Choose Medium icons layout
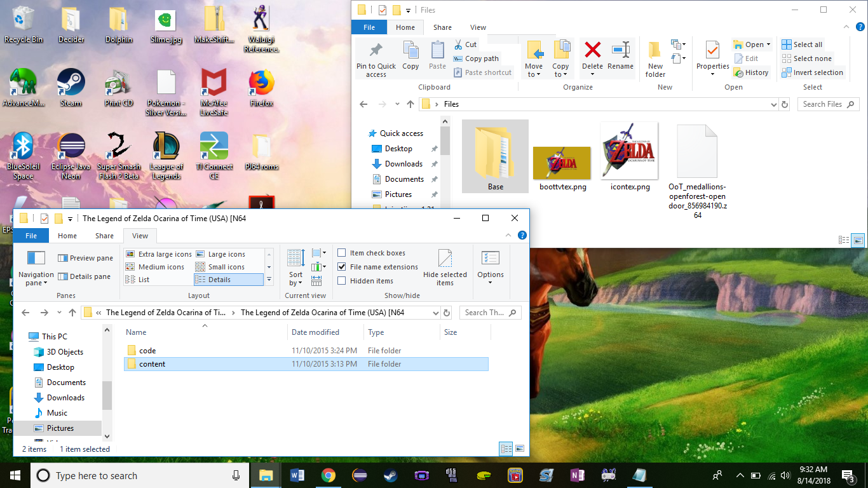The height and width of the screenshot is (488, 868). click(158, 267)
